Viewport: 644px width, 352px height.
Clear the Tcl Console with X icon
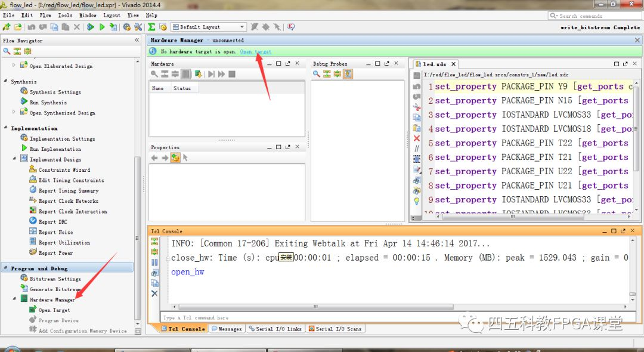tap(154, 294)
